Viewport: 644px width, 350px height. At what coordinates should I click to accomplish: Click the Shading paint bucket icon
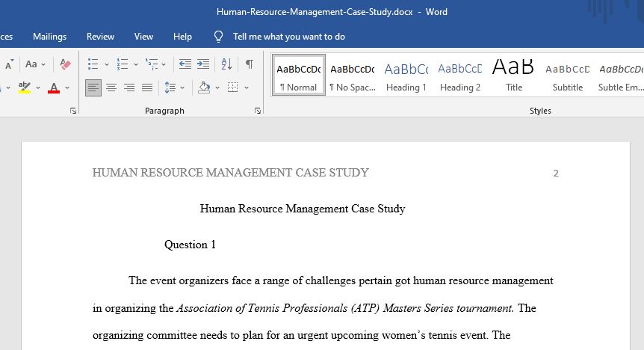(204, 87)
